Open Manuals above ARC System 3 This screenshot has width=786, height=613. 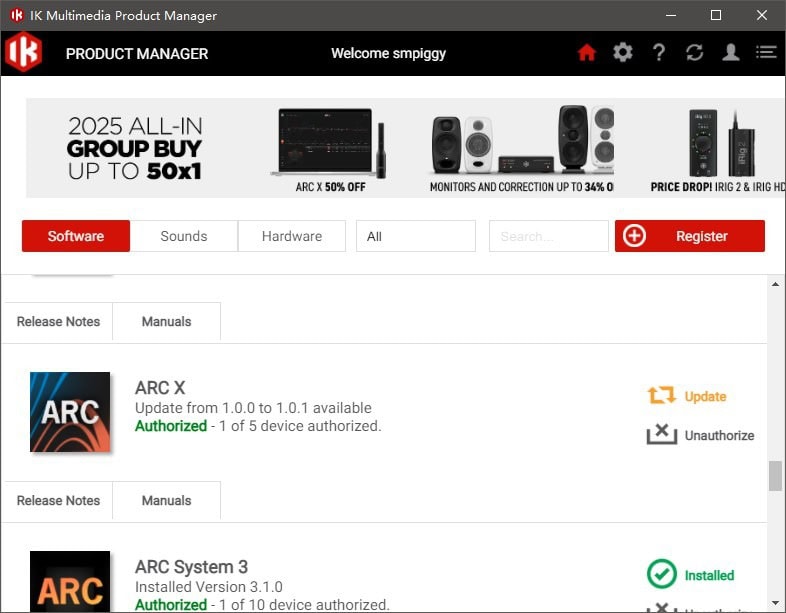tap(166, 500)
